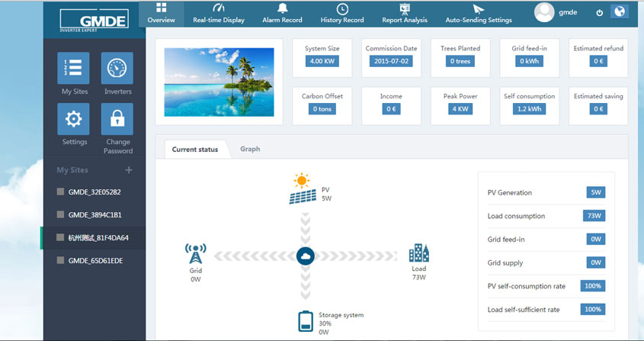
Task: Select site GMDE_3894C1B1
Action: tap(94, 215)
